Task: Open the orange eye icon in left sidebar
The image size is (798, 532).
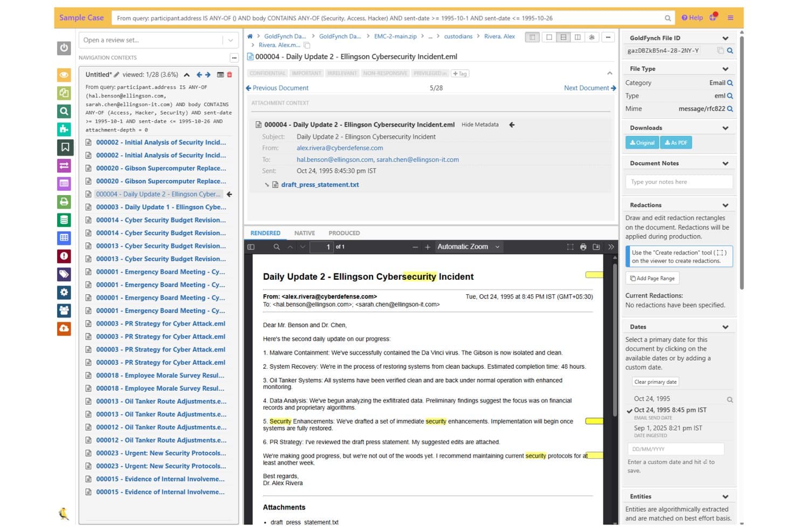Action: coord(64,75)
